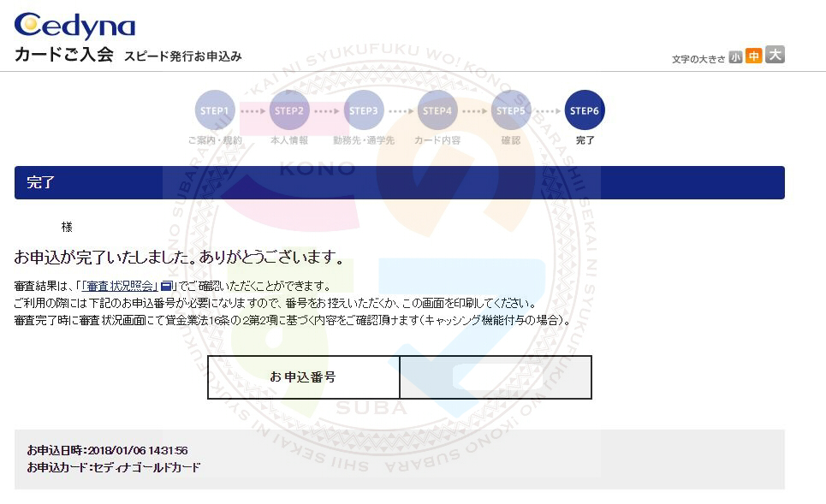Screen dimensions: 826x504
Task: Click the 文字の大きさ label
Action: tap(698, 59)
